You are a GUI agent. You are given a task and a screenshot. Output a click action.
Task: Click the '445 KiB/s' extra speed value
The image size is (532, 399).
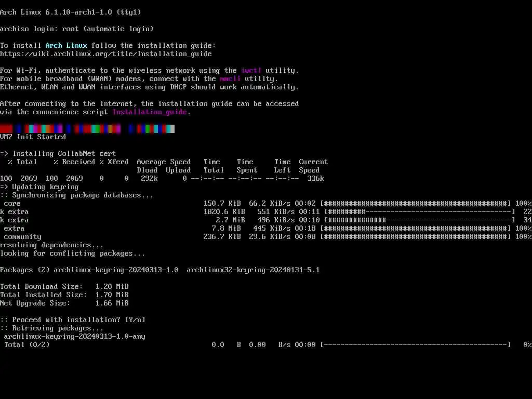click(272, 229)
